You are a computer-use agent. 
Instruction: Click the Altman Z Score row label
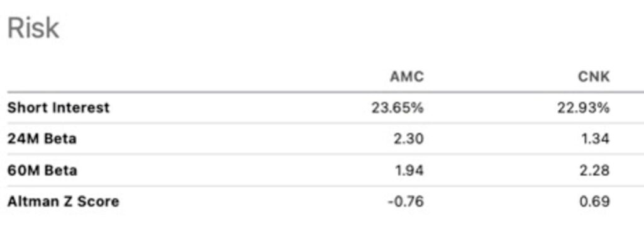pos(64,202)
